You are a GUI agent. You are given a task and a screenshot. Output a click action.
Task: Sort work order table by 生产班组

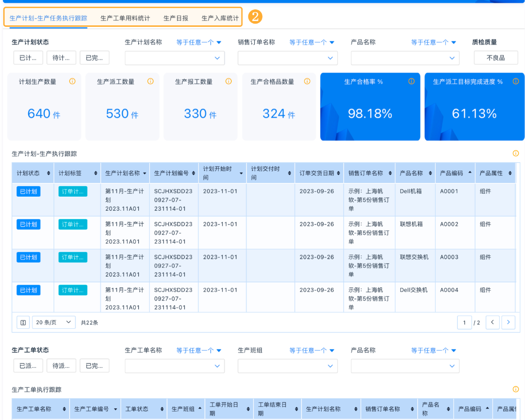pyautogui.click(x=200, y=408)
